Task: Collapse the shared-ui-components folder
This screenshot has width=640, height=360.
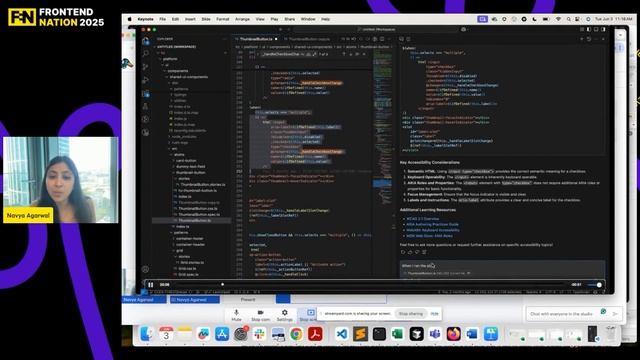Action: click(189, 77)
